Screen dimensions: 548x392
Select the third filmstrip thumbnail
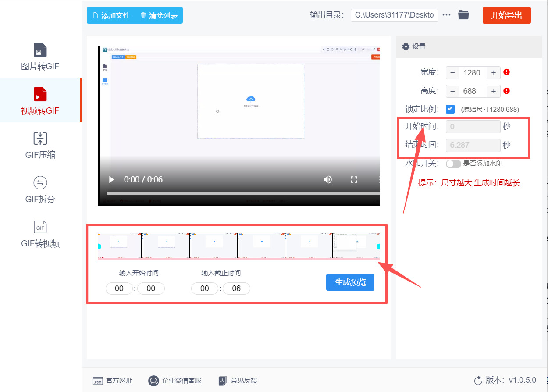pyautogui.click(x=214, y=246)
